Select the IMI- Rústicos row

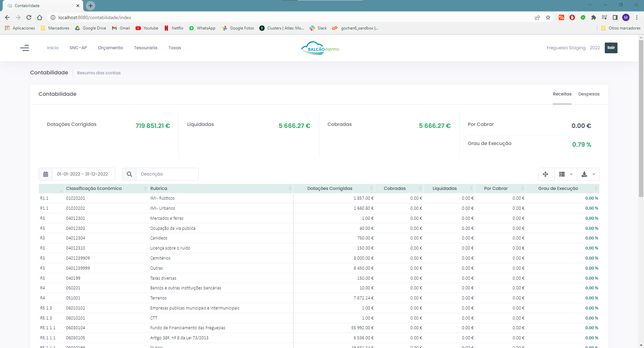coord(319,198)
